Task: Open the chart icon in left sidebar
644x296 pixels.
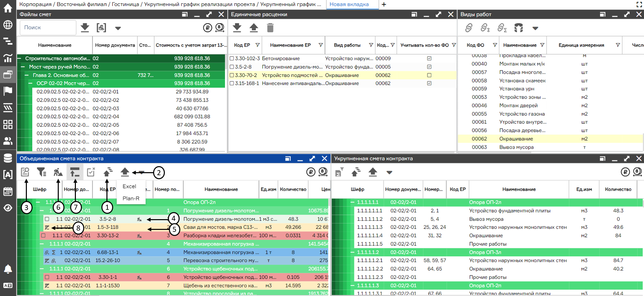Action: (8, 58)
